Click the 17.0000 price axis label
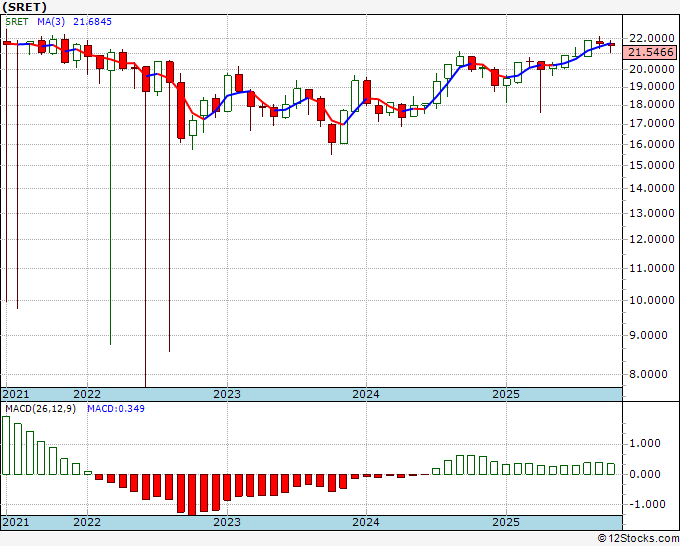This screenshot has width=680, height=546. (651, 124)
